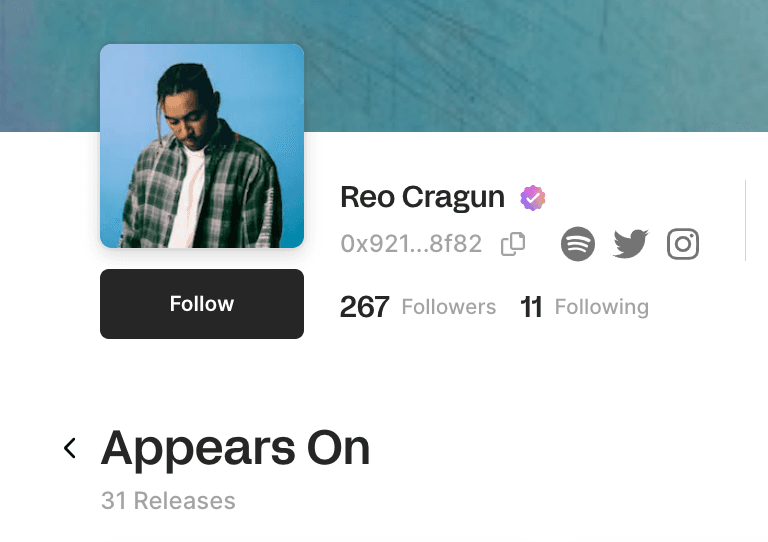Click the 31 Releases count text
This screenshot has height=542, width=768.
[x=168, y=501]
